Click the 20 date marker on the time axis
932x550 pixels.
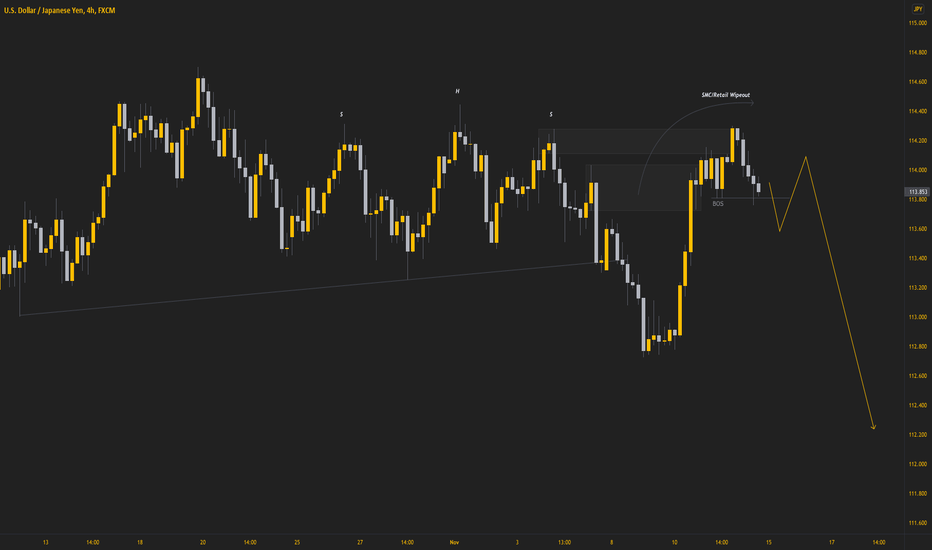point(203,542)
